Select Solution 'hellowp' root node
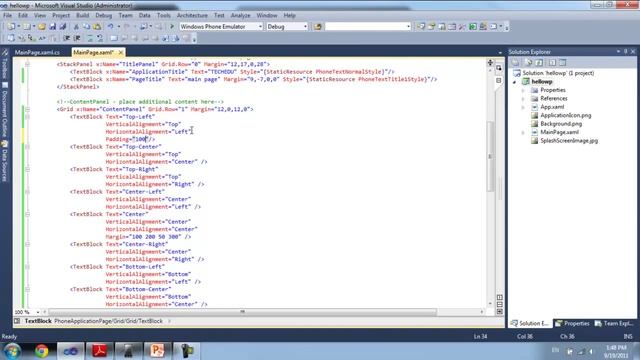Image resolution: width=640 pixels, height=360 pixels. point(558,73)
